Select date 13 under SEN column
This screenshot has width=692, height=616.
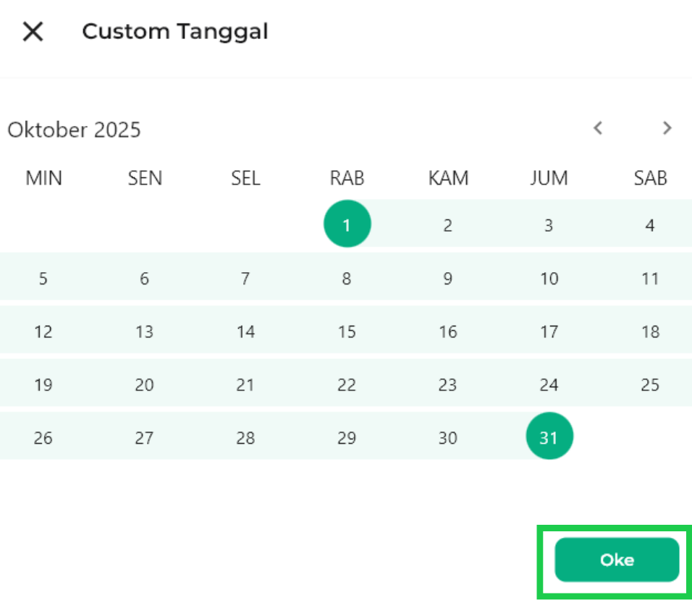[145, 332]
